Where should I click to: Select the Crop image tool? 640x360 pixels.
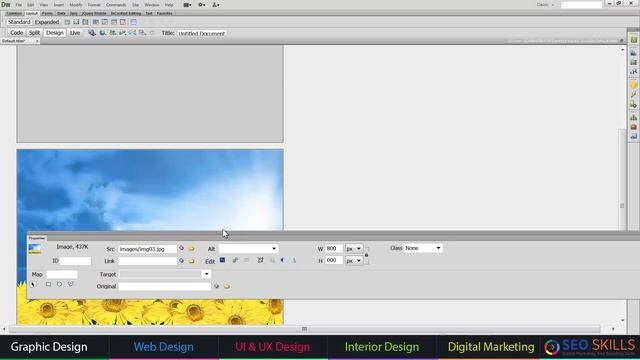(x=260, y=260)
